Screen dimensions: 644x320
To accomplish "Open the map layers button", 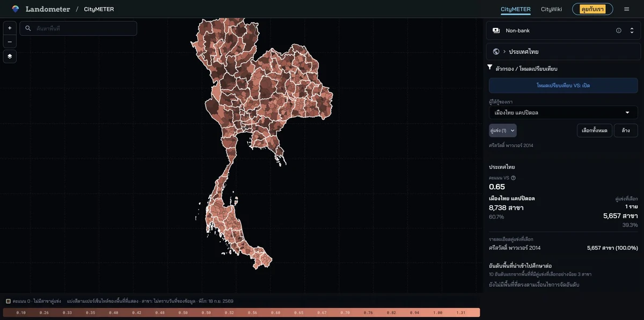I will (x=10, y=56).
